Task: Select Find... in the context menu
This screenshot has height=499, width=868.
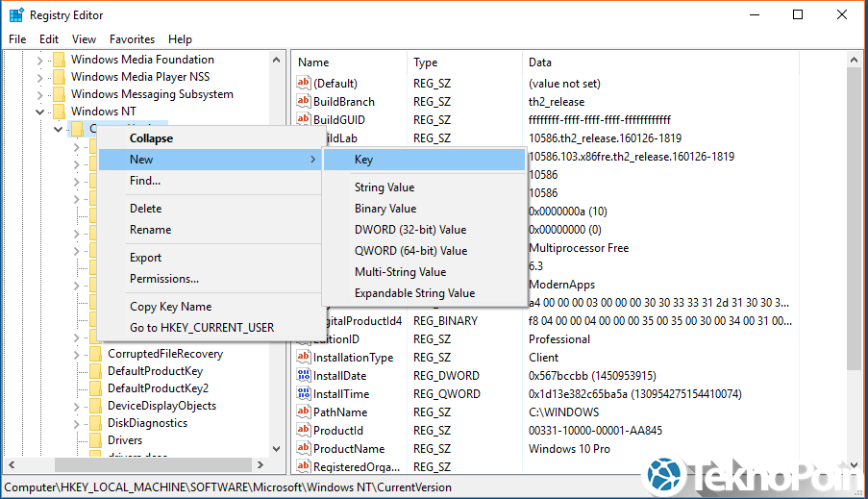Action: point(210,181)
